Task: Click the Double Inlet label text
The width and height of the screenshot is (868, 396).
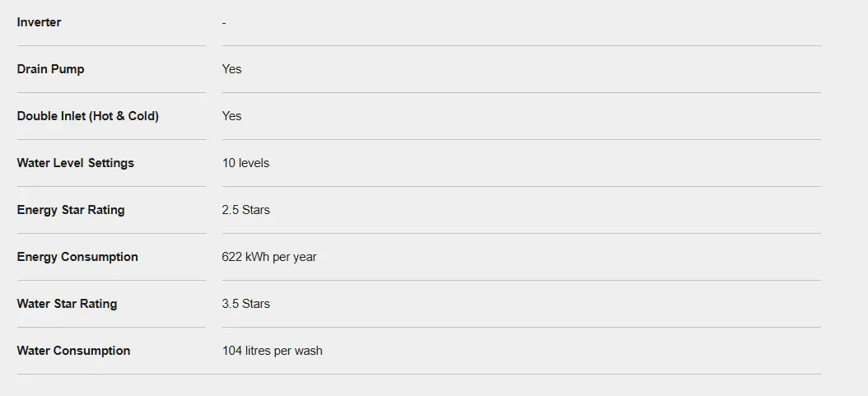Action: coord(87,116)
